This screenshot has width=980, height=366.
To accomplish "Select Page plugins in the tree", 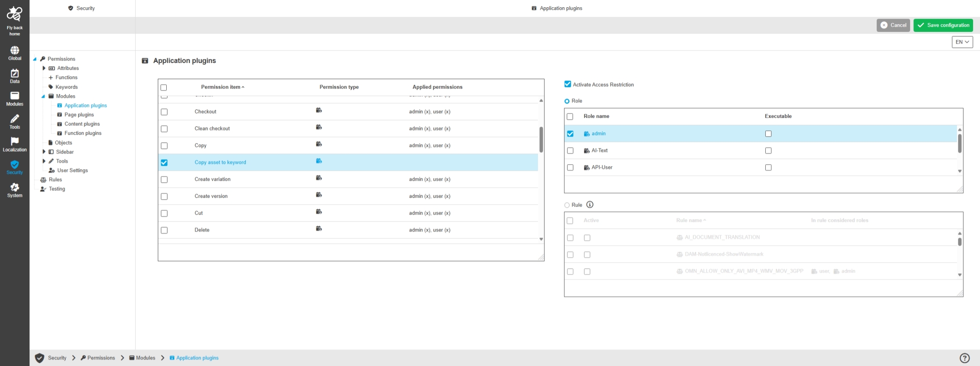I will click(79, 115).
